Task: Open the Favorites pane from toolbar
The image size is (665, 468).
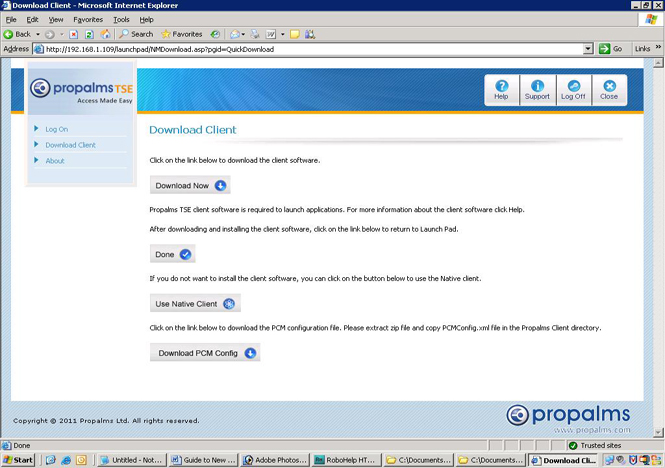Action: pyautogui.click(x=182, y=34)
